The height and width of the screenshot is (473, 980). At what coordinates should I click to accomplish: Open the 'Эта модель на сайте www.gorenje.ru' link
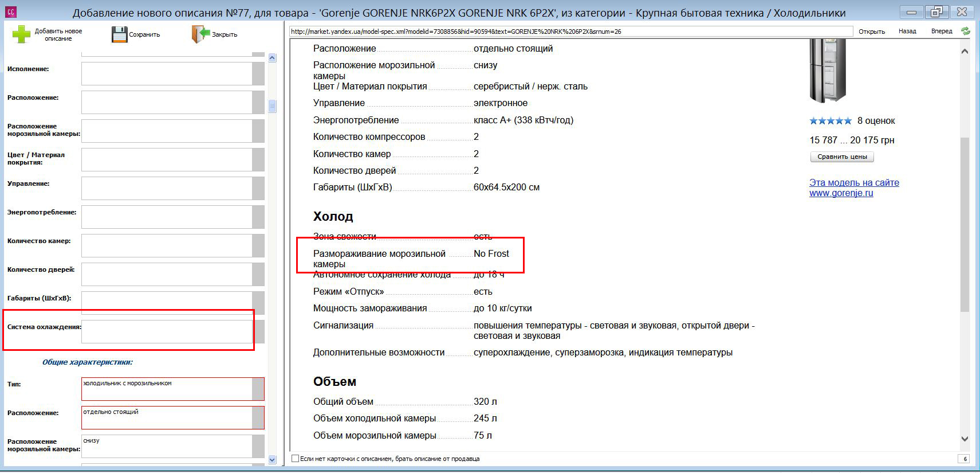(854, 187)
